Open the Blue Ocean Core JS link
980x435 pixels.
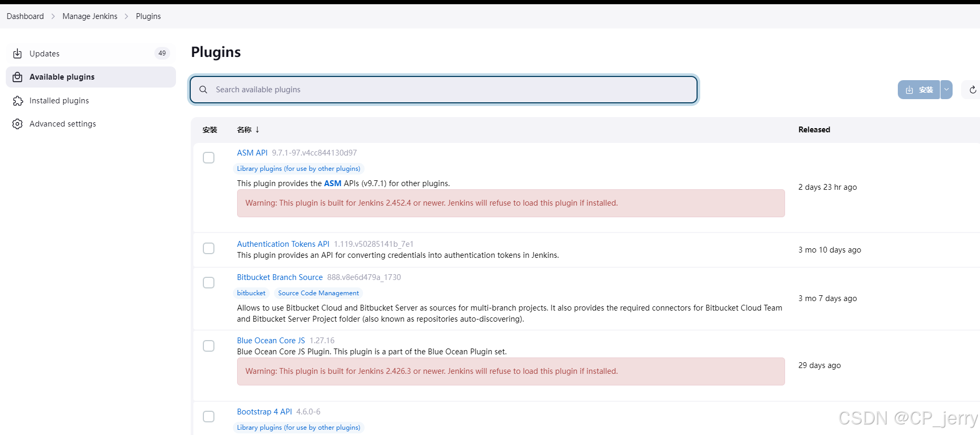(x=271, y=341)
